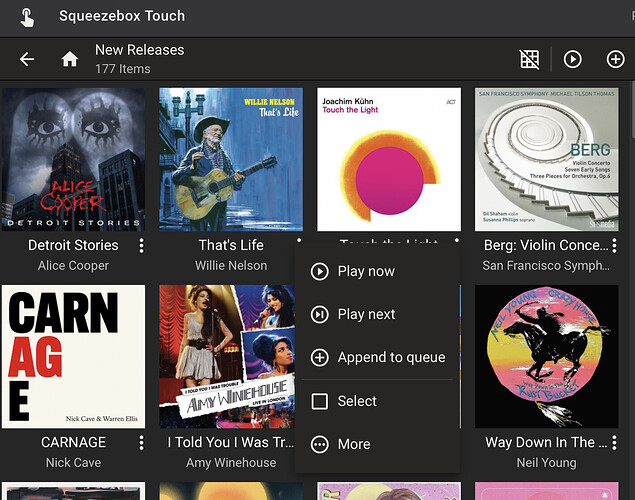Image resolution: width=635 pixels, height=500 pixels.
Task: Open the Alice Cooper album cover
Action: coord(73,159)
